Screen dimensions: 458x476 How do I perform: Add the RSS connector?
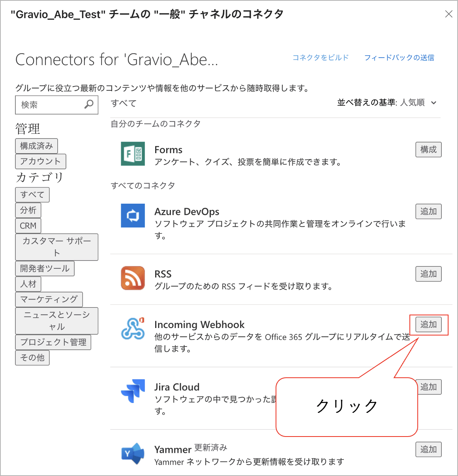(x=428, y=274)
